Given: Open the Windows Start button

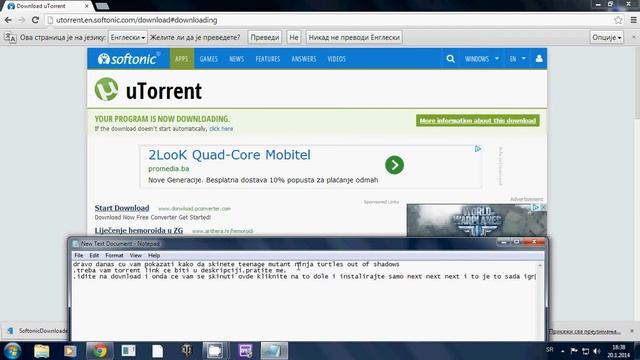Looking at the screenshot, I should point(12,351).
